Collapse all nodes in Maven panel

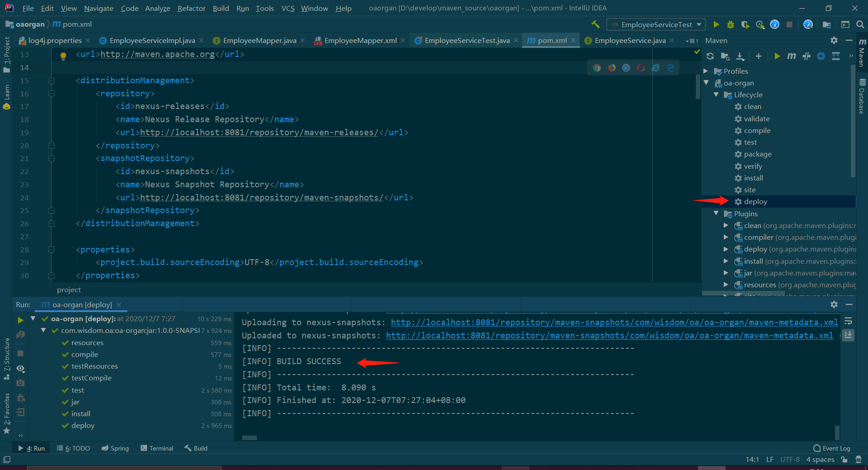pos(836,56)
